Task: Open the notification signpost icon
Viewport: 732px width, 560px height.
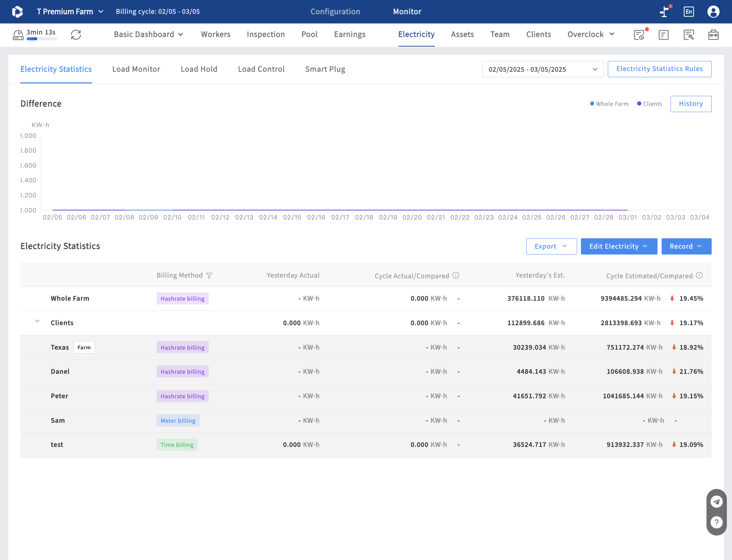Action: (665, 12)
